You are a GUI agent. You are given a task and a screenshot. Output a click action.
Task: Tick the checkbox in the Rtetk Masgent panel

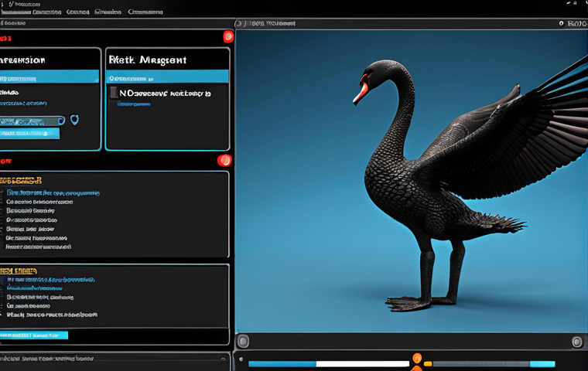[114, 93]
